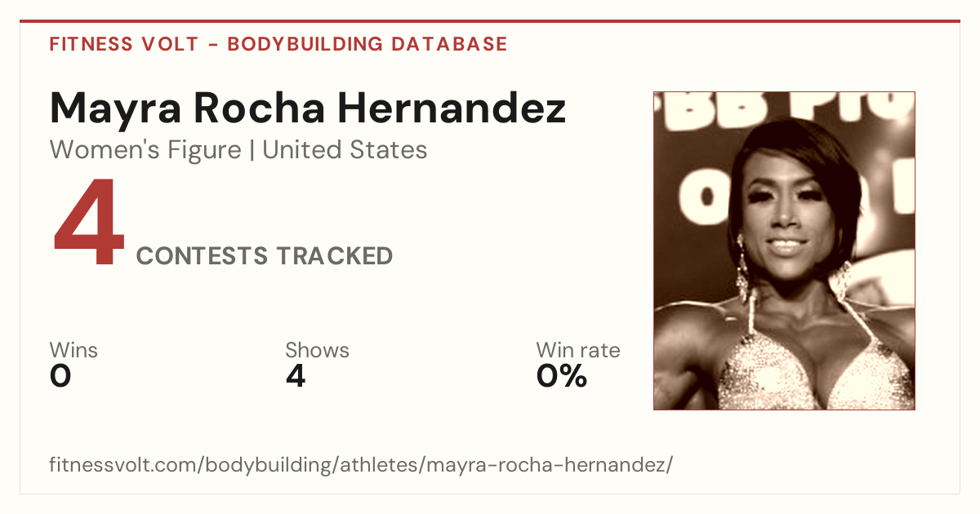Click the Wins stat label
This screenshot has width=980, height=514.
point(73,350)
